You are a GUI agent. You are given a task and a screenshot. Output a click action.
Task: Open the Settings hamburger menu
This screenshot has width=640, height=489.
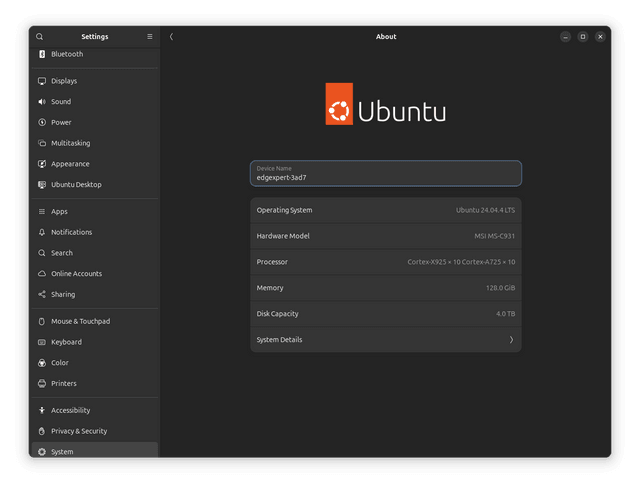150,37
